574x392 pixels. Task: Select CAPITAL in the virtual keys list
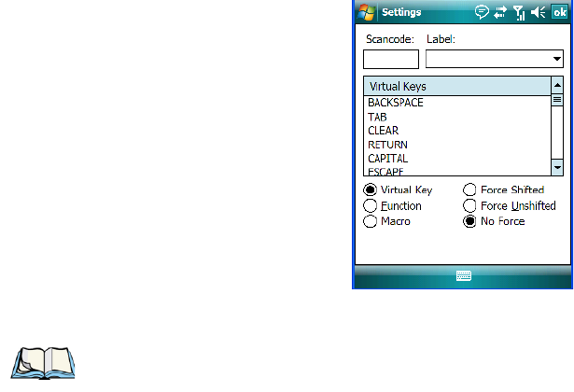pos(457,159)
